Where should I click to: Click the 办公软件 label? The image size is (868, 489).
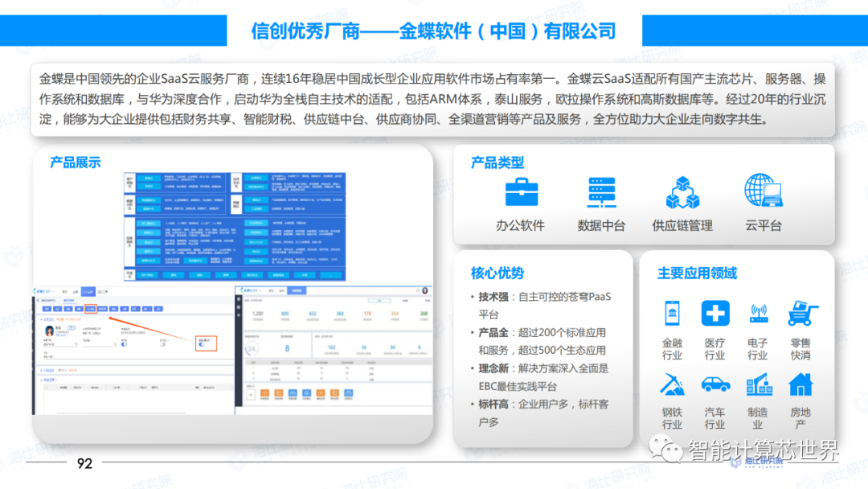520,225
